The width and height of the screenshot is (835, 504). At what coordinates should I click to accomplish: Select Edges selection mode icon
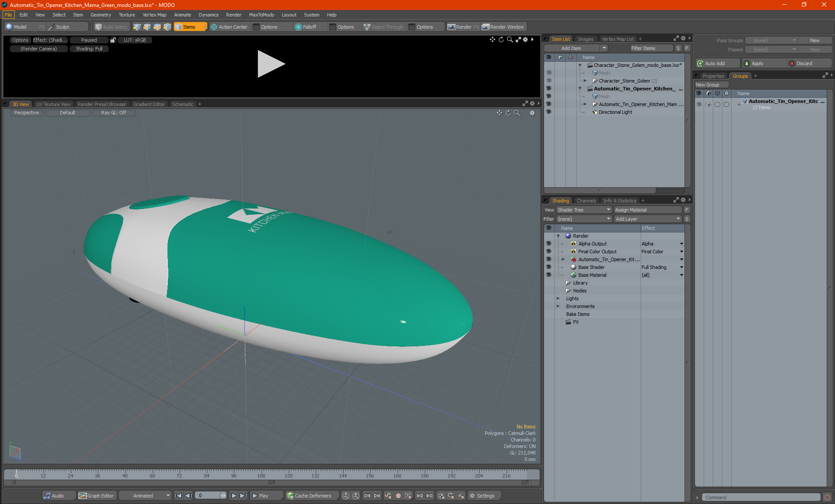(147, 27)
